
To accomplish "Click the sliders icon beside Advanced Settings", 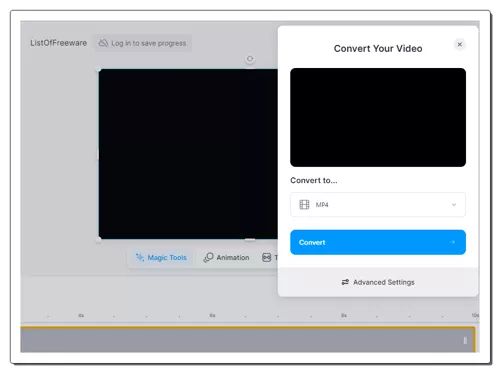I will (345, 282).
